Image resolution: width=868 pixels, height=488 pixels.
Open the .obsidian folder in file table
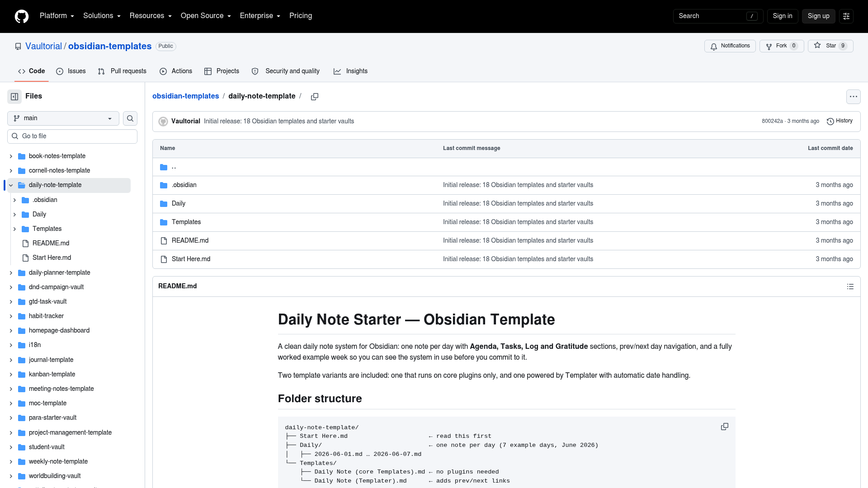[184, 185]
